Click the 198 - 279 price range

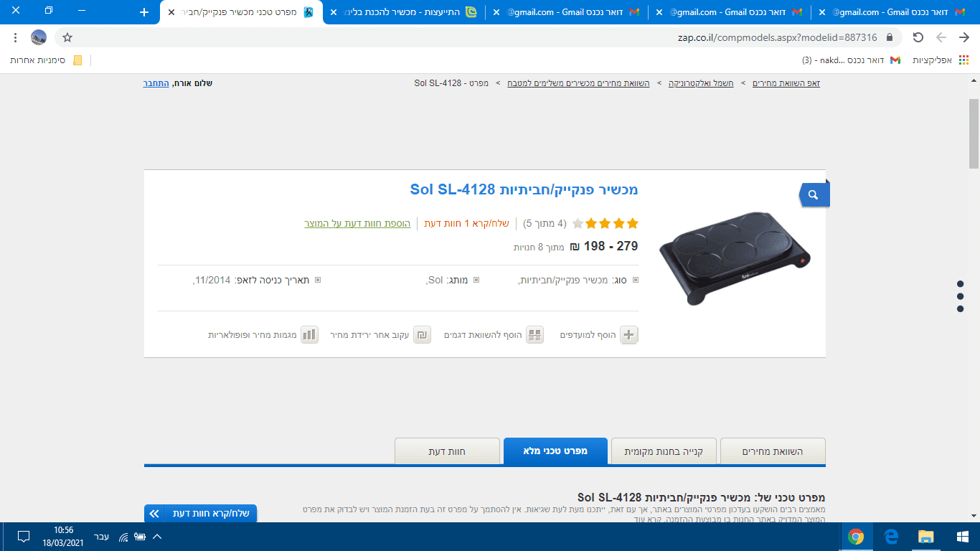603,246
